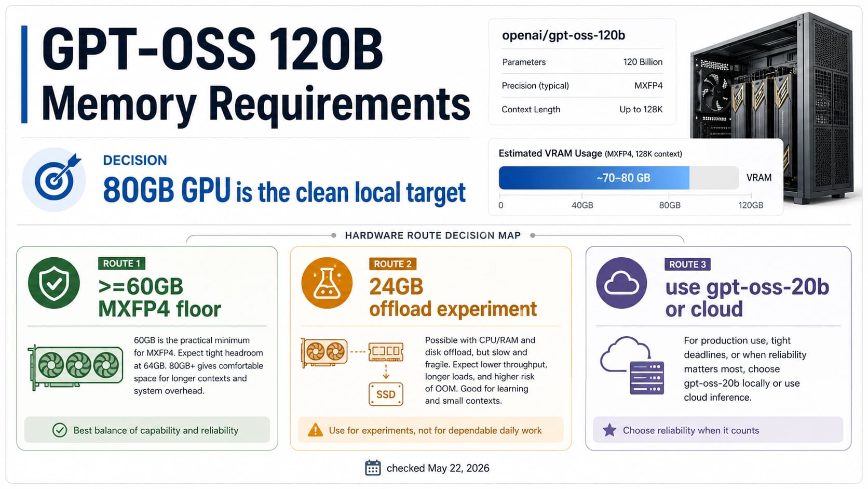The width and height of the screenshot is (868, 489).
Task: Click '80GB GPU is the clean local target'
Action: pyautogui.click(x=284, y=192)
